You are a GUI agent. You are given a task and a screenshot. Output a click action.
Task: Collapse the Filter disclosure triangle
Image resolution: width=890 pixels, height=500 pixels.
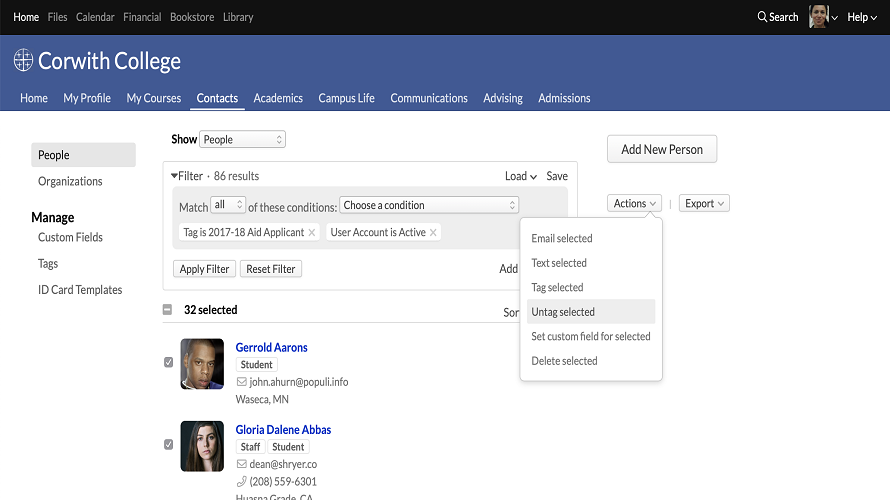(174, 176)
